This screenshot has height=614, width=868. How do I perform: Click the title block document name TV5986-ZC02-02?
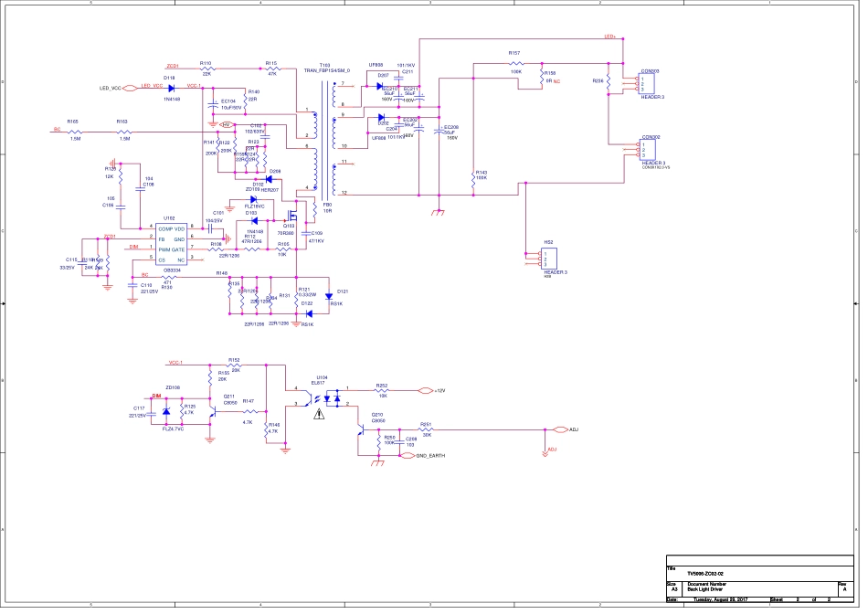[x=713, y=573]
